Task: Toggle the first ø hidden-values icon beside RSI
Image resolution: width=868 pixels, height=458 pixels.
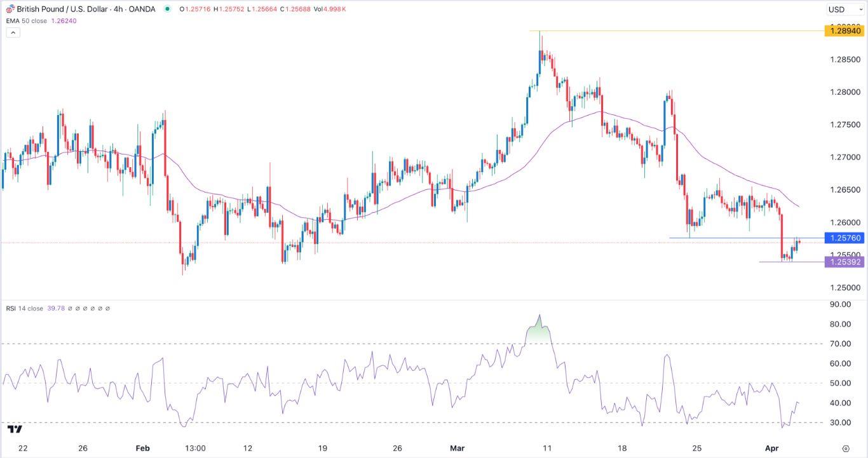Action: (70, 308)
